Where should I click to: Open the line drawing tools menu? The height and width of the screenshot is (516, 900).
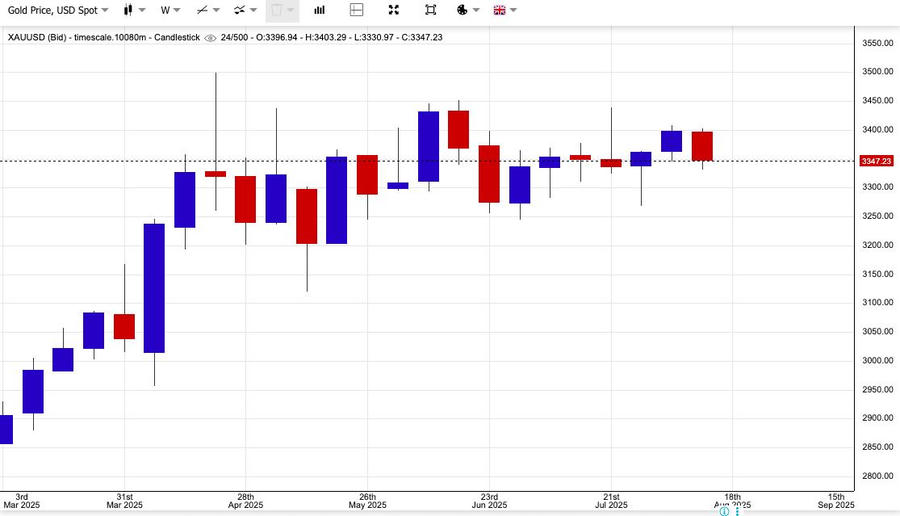[x=208, y=10]
